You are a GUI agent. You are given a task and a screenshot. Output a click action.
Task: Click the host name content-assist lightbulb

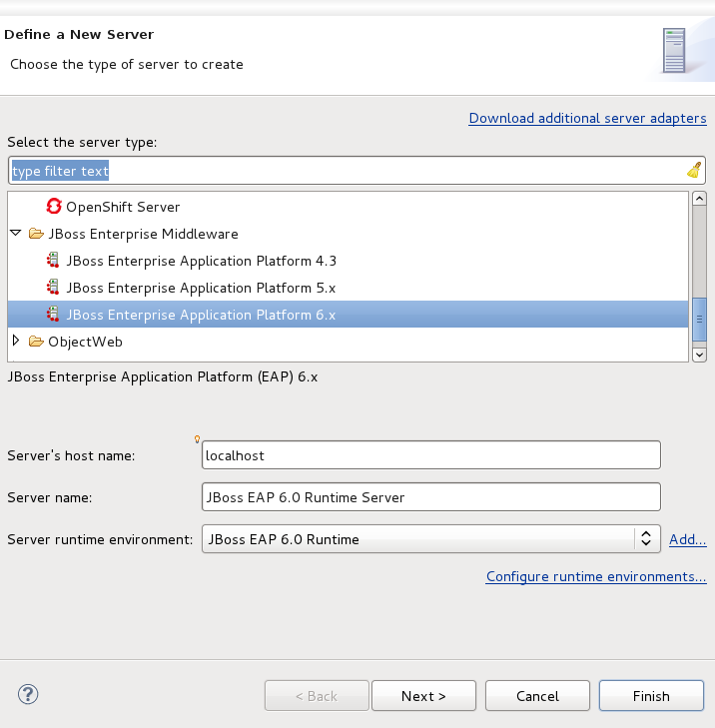pyautogui.click(x=197, y=438)
